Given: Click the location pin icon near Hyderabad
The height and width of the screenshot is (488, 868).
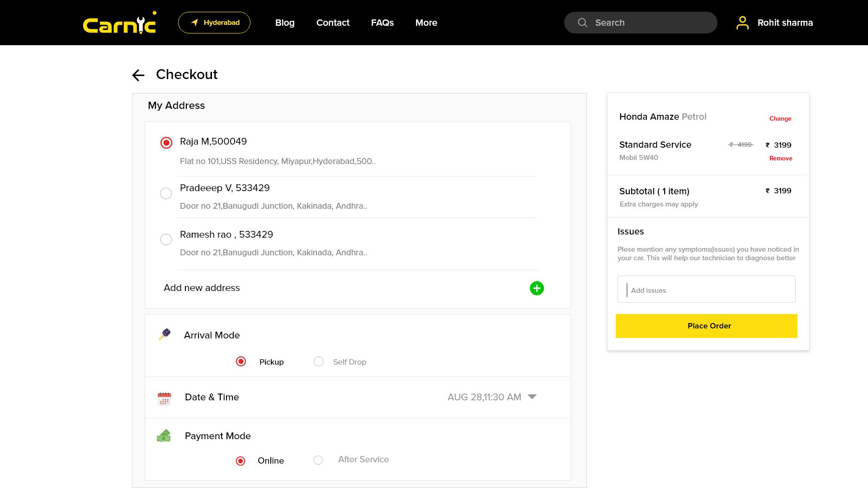Looking at the screenshot, I should [195, 22].
